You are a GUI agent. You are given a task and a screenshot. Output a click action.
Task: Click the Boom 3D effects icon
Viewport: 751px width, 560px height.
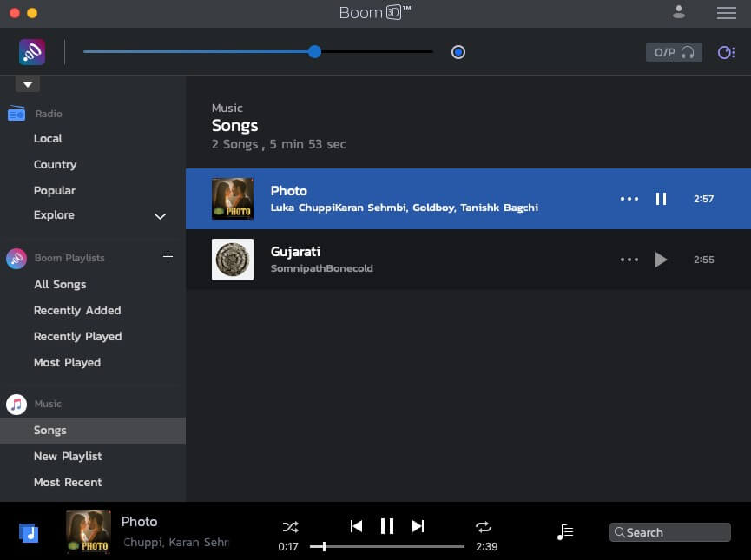point(32,52)
